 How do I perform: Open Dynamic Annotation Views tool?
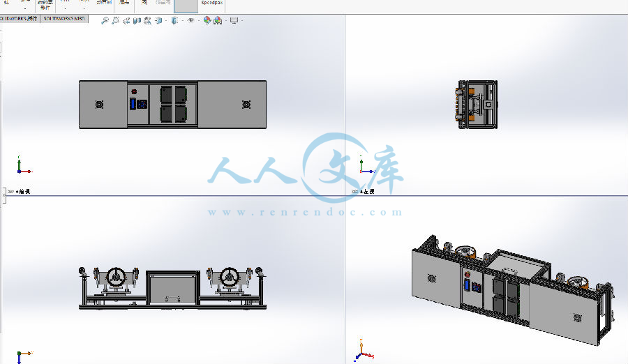click(x=148, y=21)
